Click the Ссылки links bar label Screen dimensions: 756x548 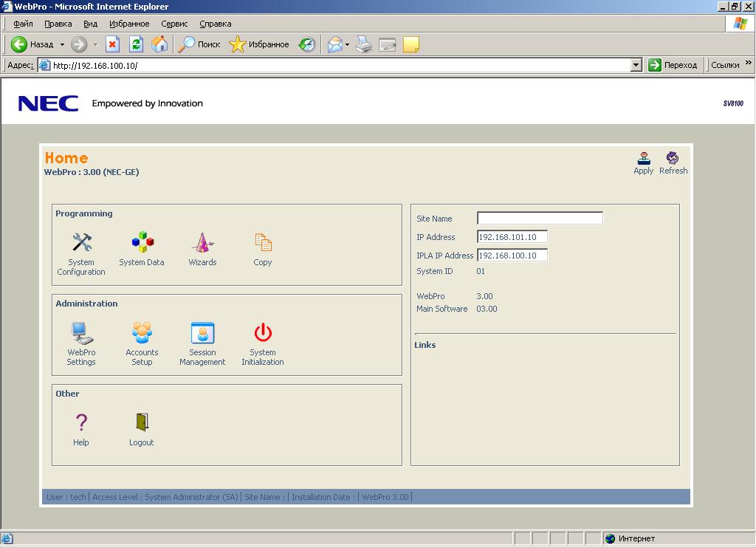click(725, 65)
